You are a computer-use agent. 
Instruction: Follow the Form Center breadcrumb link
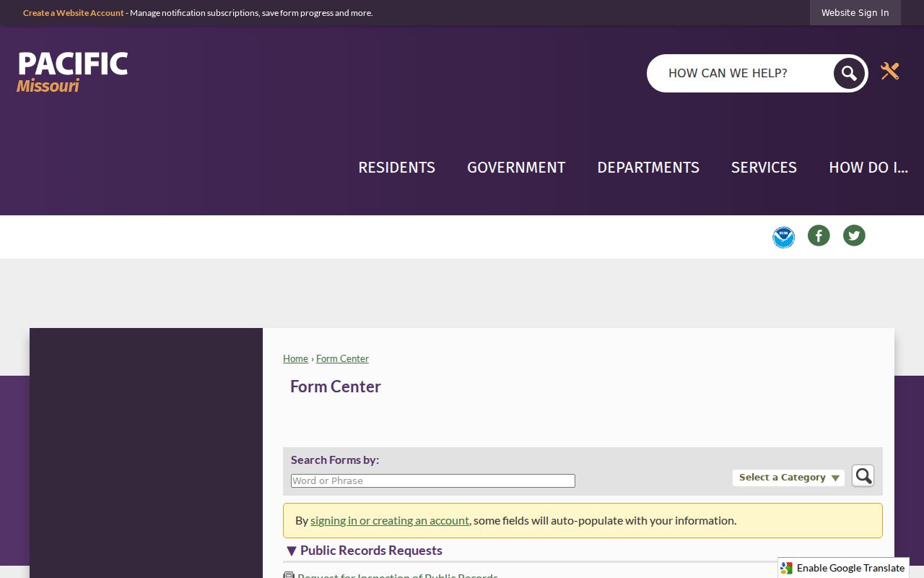[342, 358]
